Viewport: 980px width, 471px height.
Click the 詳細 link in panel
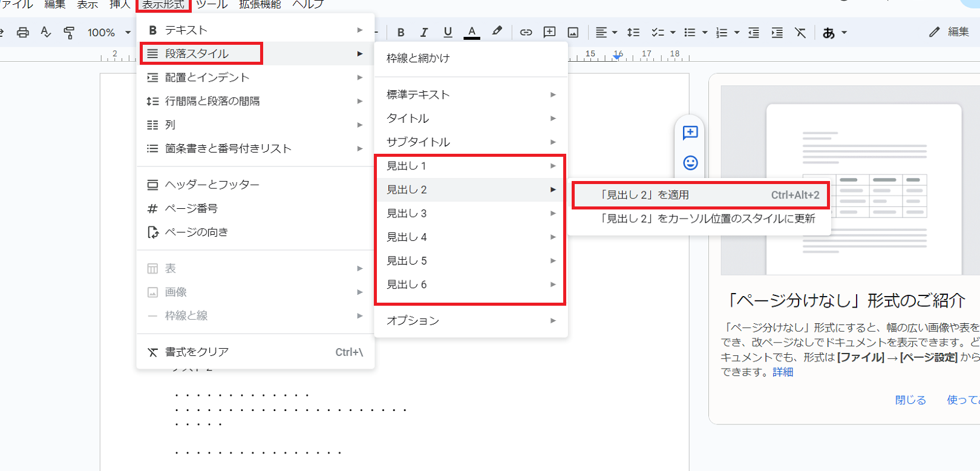click(783, 372)
